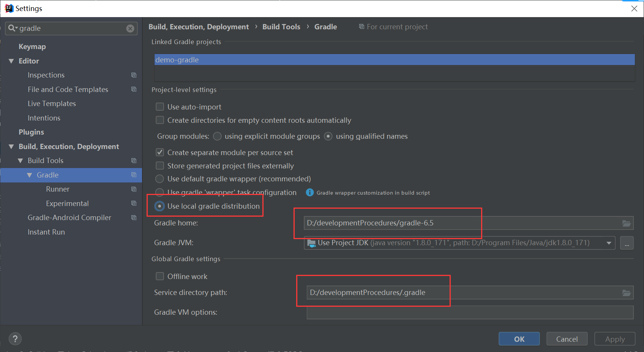Collapse the Gradle tree node
This screenshot has height=352, width=644.
click(x=30, y=175)
